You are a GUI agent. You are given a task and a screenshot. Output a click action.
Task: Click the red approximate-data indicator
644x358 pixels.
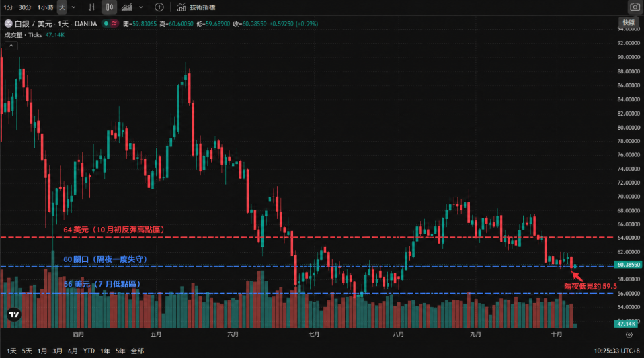[x=114, y=24]
